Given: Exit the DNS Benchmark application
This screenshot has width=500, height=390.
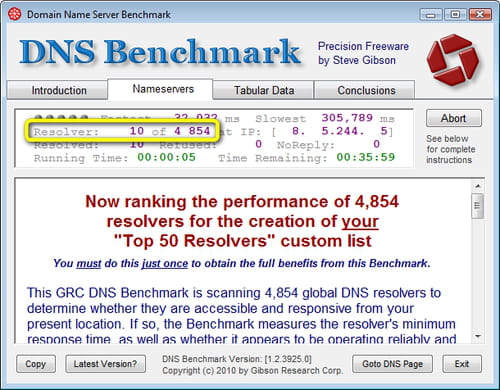Looking at the screenshot, I should 462,364.
